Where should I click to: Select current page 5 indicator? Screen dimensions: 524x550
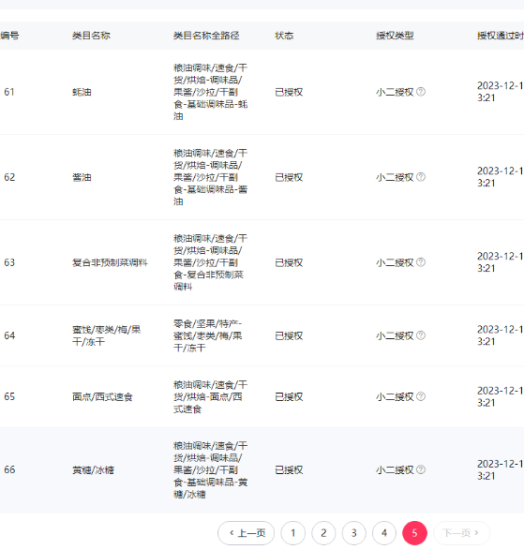coord(415,533)
